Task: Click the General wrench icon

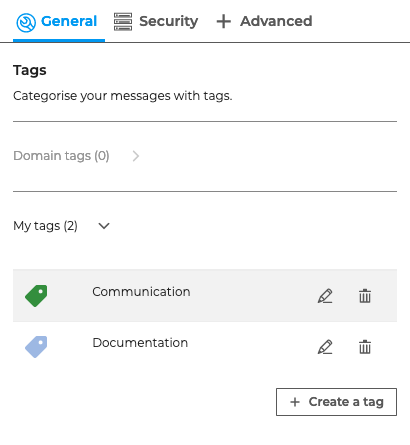Action: pos(26,22)
